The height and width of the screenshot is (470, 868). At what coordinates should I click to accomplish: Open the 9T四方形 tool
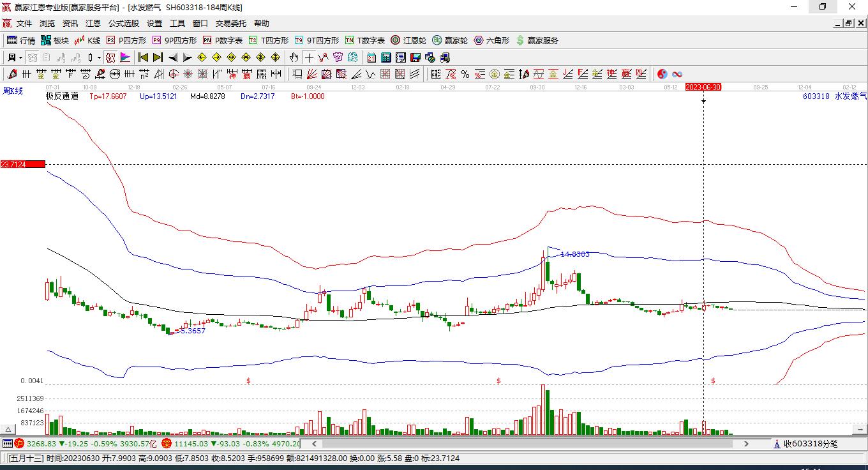click(317, 40)
